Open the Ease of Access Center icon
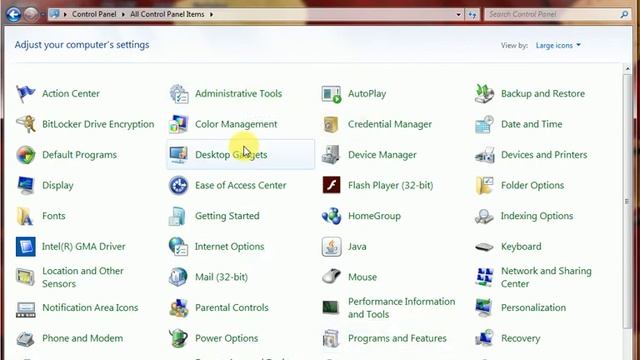This screenshot has width=640, height=360. [179, 185]
